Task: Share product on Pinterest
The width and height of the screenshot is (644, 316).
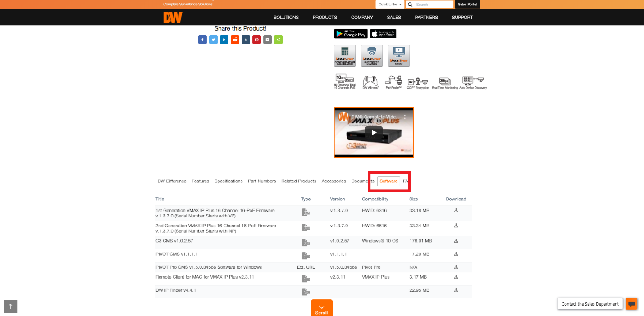Action: click(256, 40)
